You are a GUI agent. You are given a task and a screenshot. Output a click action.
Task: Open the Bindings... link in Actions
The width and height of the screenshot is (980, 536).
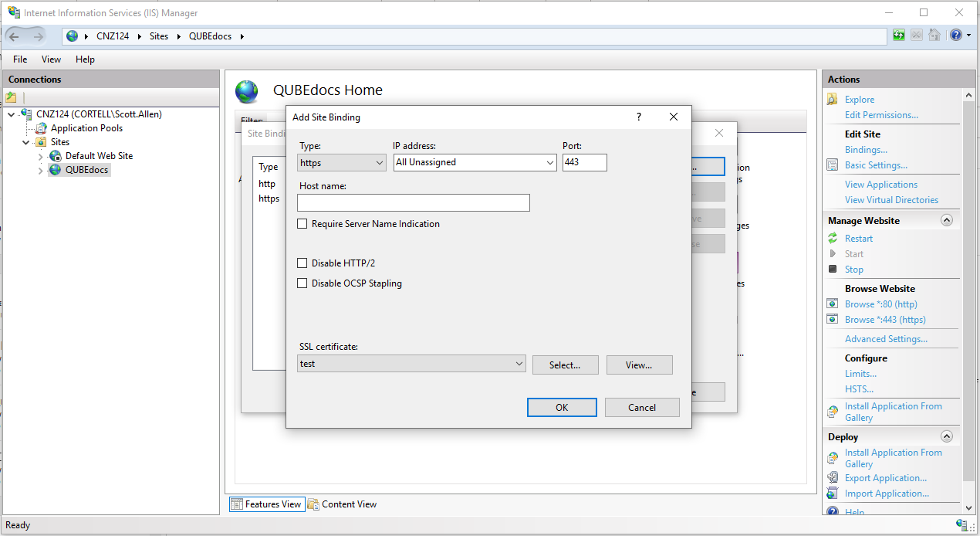tap(866, 150)
